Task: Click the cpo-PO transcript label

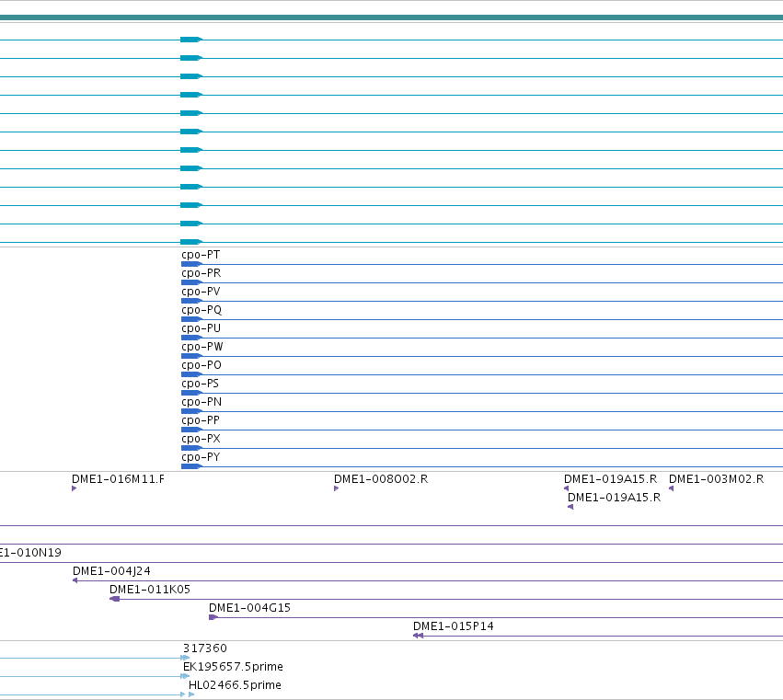Action: tap(202, 365)
